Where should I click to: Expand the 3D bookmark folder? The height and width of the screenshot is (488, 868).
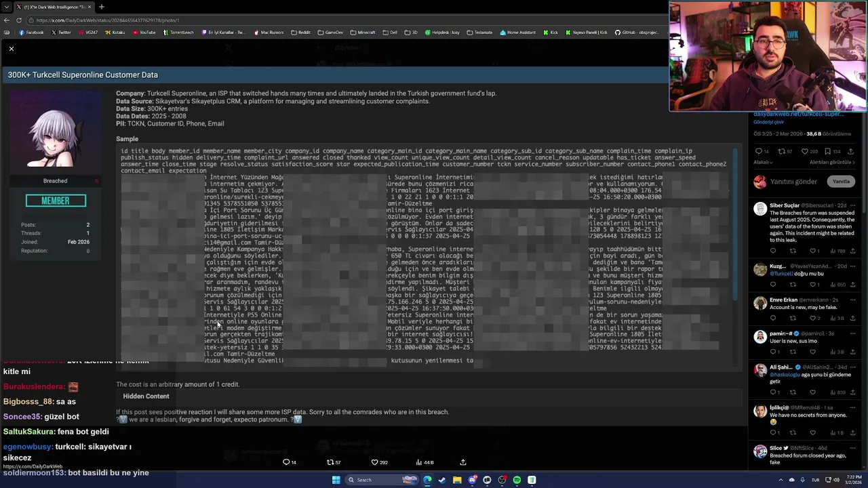pos(411,33)
